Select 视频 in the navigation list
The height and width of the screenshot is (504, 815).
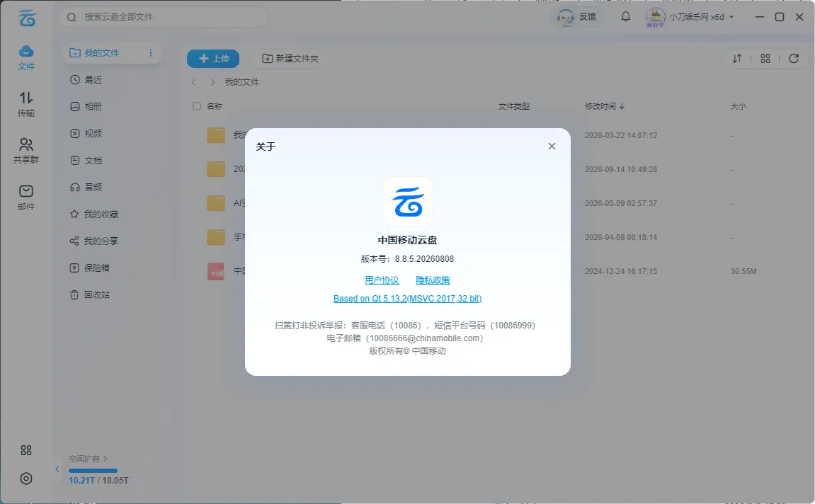[86, 134]
